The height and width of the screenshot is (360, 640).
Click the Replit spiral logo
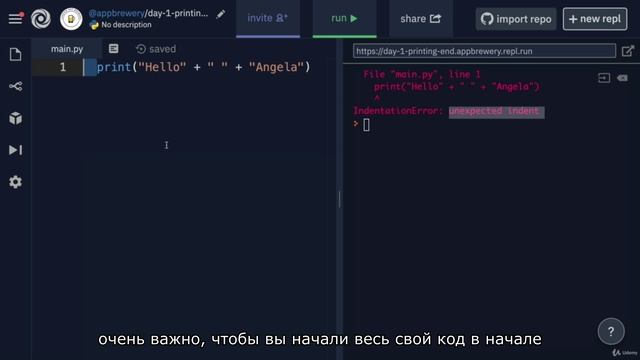(x=41, y=18)
